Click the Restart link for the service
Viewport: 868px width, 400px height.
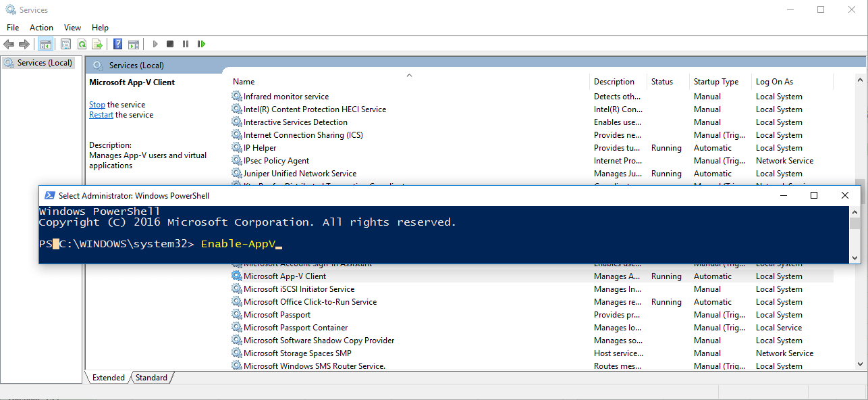point(101,114)
